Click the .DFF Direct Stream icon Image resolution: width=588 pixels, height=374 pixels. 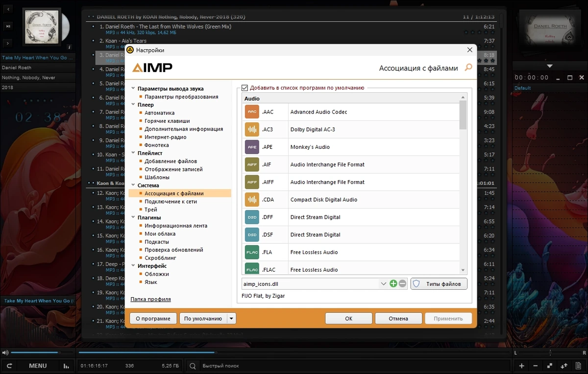pyautogui.click(x=252, y=217)
